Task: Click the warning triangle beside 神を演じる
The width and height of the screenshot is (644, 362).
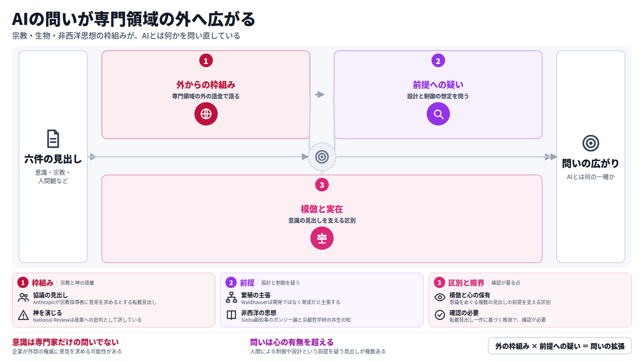Action: click(23, 315)
